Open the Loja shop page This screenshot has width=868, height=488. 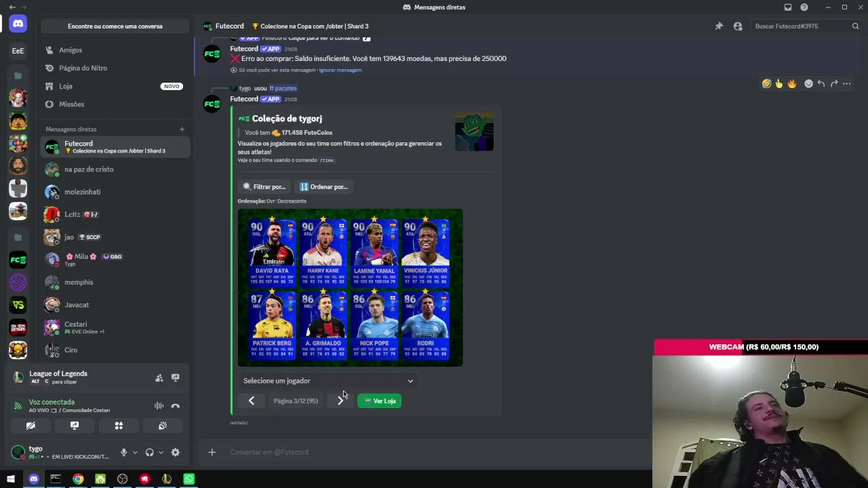click(x=115, y=86)
